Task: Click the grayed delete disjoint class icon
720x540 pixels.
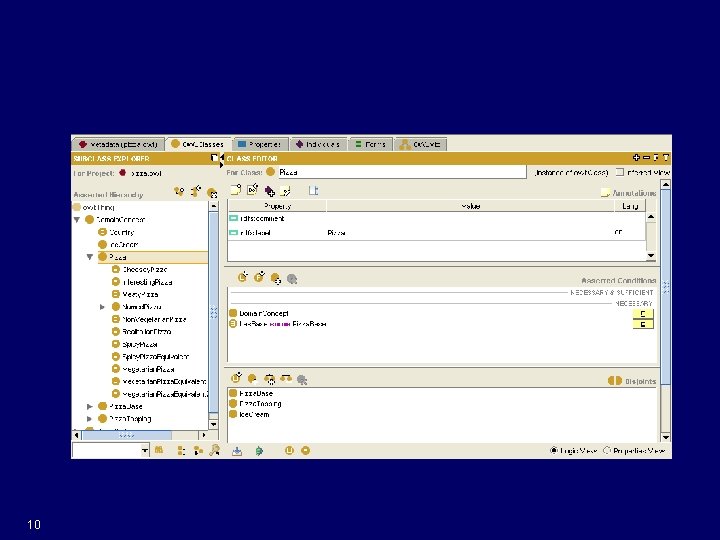Action: click(302, 380)
